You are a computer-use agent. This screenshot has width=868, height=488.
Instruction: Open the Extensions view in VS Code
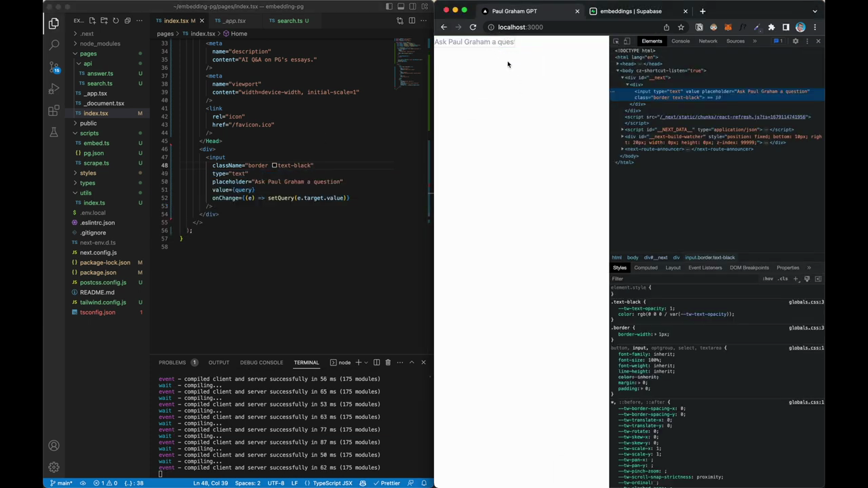click(54, 111)
